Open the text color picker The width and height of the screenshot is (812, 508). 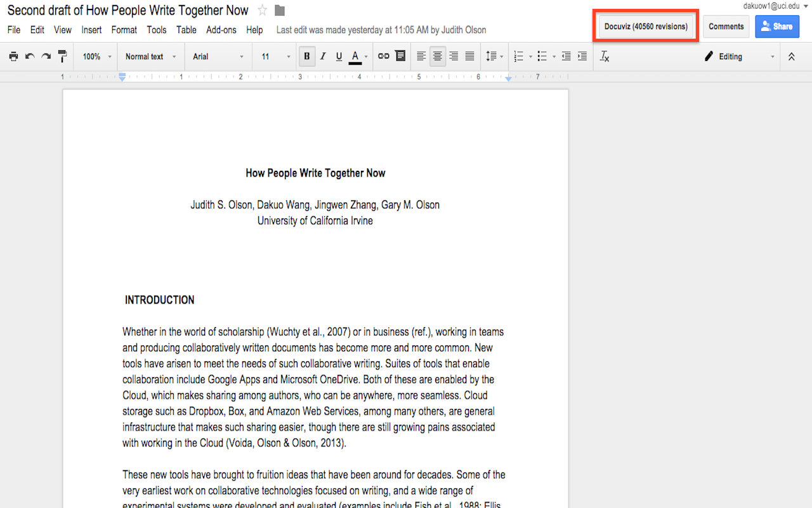355,57
